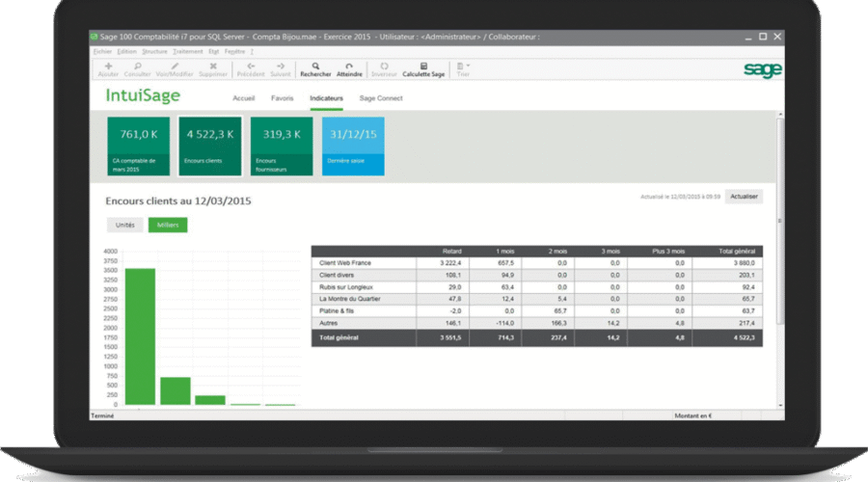Click the Encours clients au 12/03/2015 heading
868x482 pixels.
(178, 201)
